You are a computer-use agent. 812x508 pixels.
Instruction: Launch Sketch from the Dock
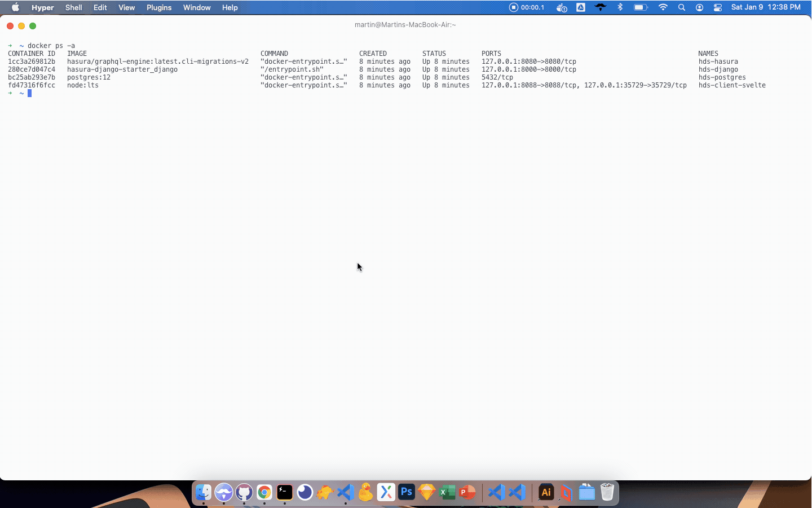point(427,492)
